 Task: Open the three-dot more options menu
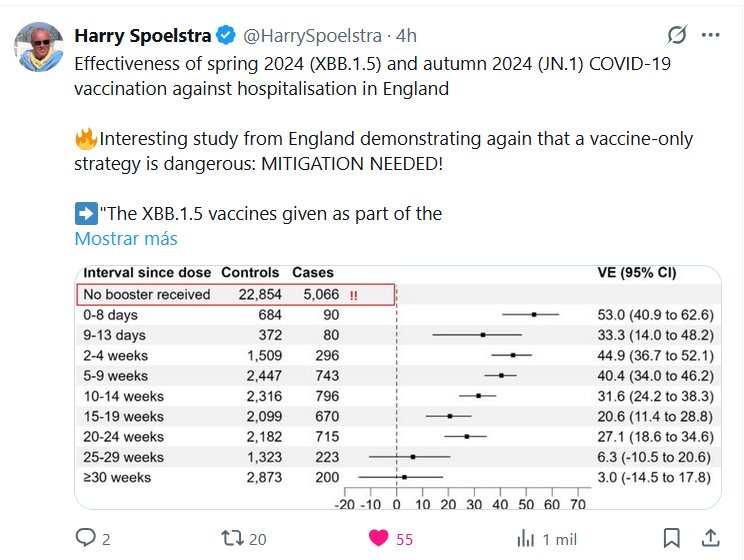tap(711, 36)
